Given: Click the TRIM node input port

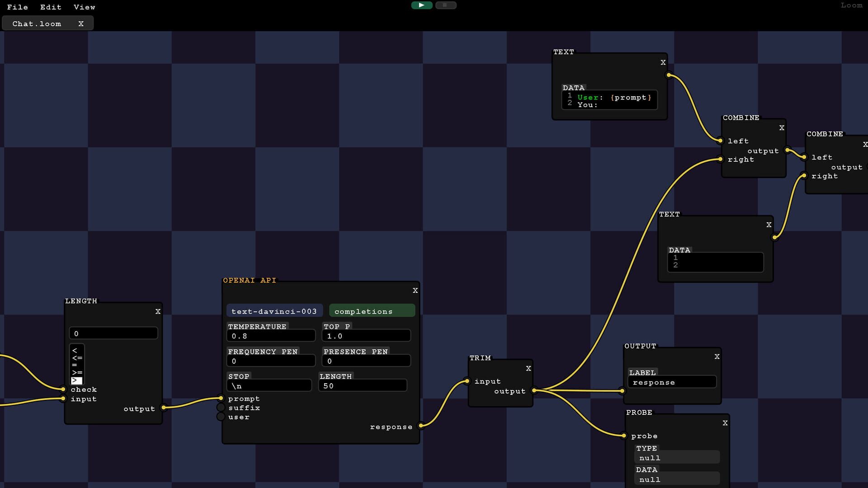Looking at the screenshot, I should tap(467, 381).
